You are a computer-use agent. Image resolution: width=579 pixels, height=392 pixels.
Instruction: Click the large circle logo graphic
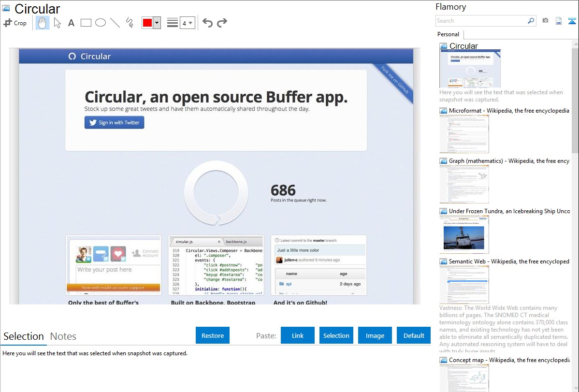216,192
